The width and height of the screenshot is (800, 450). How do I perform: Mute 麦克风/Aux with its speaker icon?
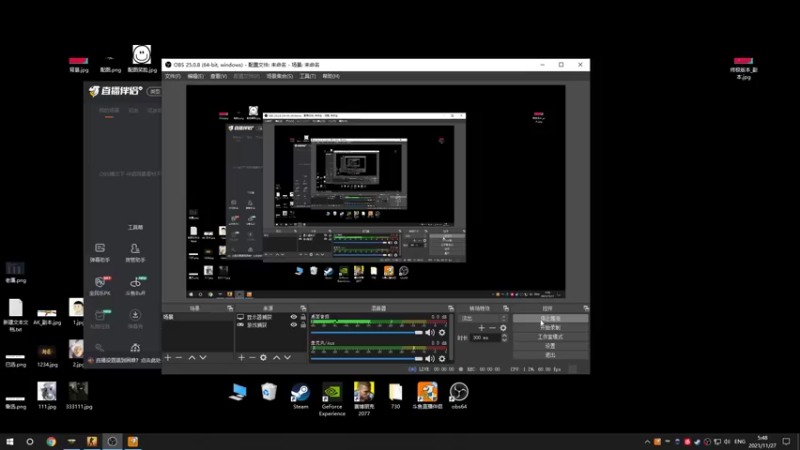click(x=430, y=359)
